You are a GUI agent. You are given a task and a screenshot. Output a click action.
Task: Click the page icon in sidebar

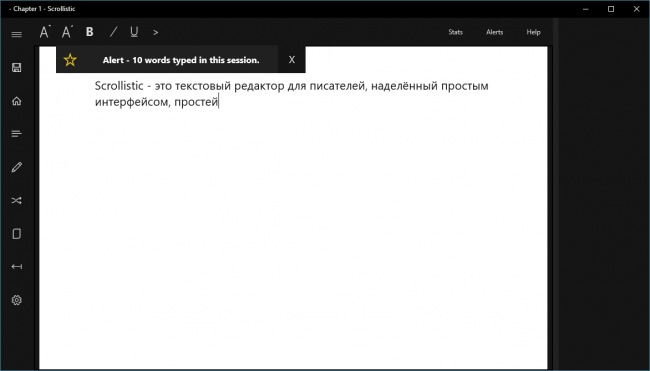coord(17,234)
